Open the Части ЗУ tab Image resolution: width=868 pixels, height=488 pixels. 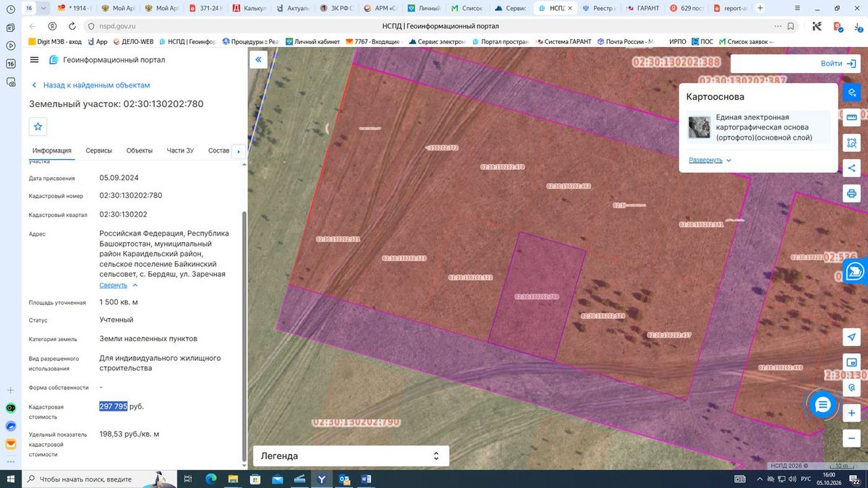180,150
